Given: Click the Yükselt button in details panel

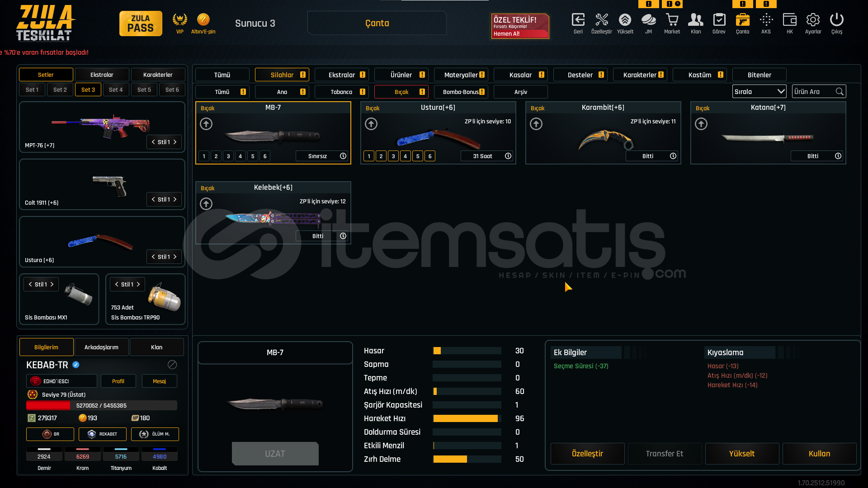Looking at the screenshot, I should point(742,454).
